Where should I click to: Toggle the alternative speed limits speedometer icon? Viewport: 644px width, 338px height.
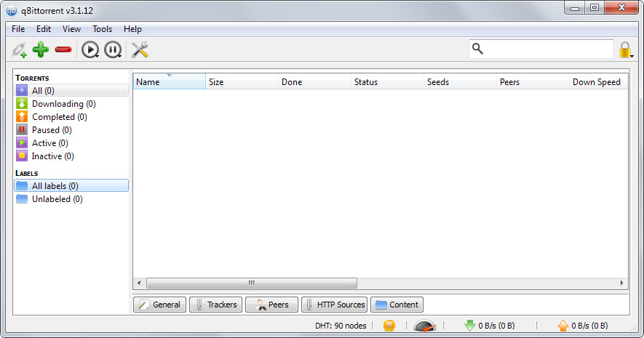pos(425,326)
